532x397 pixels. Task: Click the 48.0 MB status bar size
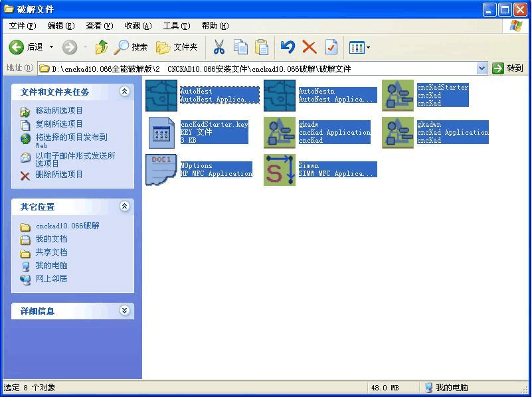click(385, 388)
